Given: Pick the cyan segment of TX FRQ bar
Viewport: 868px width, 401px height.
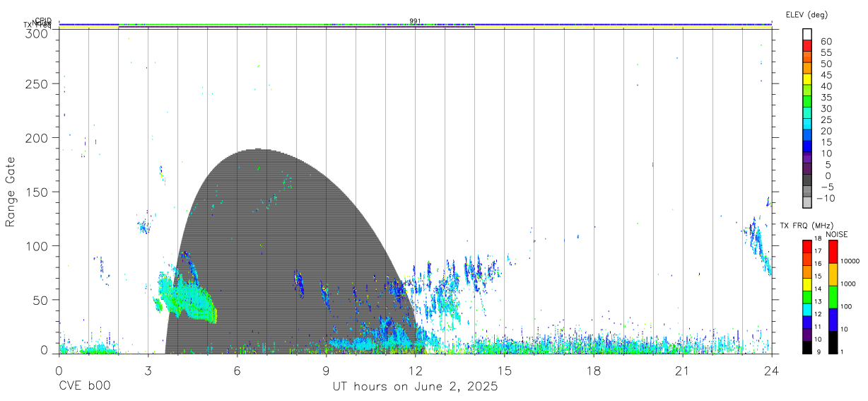Looking at the screenshot, I should 807,309.
